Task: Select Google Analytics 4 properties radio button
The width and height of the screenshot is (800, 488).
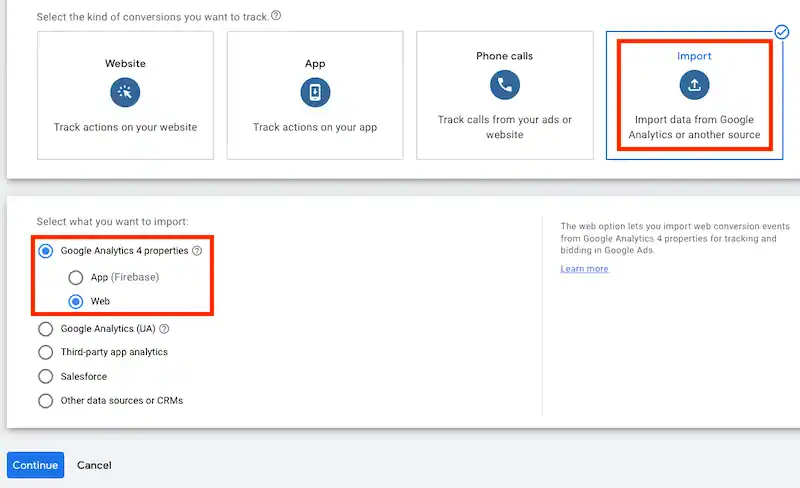Action: click(45, 251)
